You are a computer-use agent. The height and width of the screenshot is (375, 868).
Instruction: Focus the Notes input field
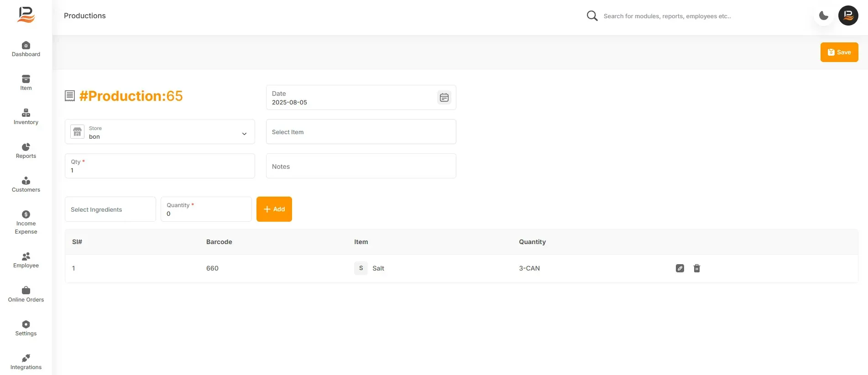click(361, 166)
